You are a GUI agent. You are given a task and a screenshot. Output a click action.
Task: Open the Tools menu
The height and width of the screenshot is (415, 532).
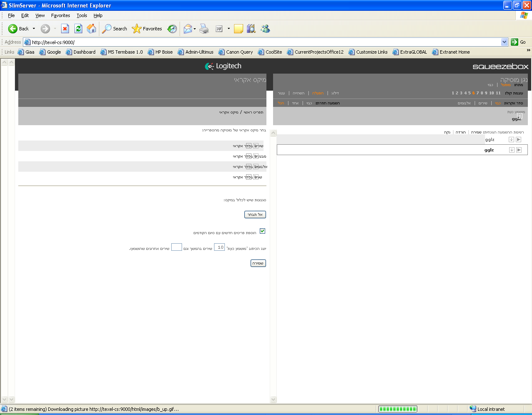[x=81, y=15]
